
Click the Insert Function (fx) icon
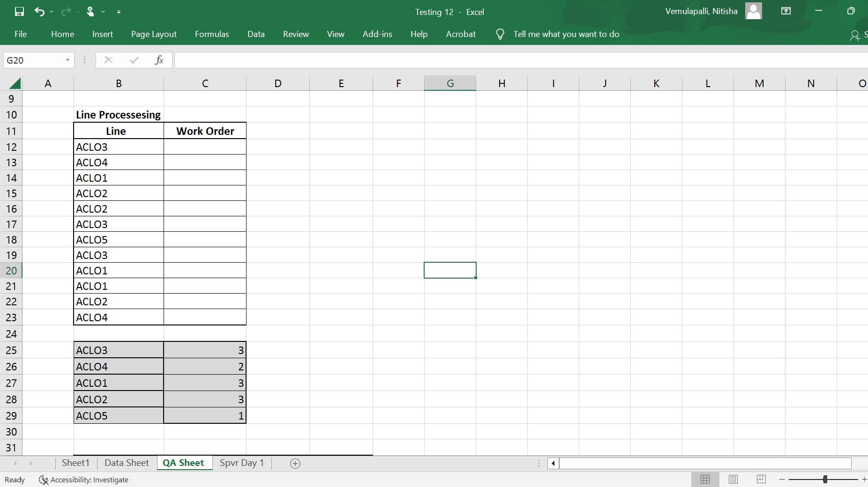tap(159, 60)
